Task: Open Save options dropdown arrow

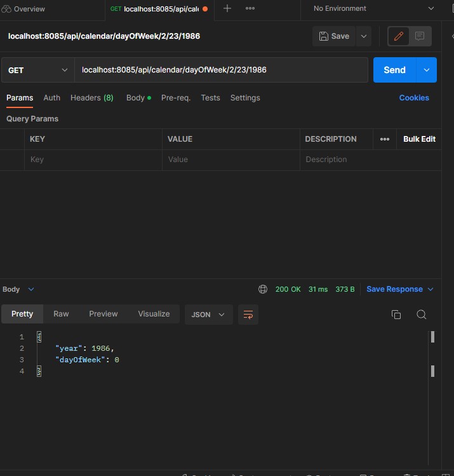Action: click(364, 36)
